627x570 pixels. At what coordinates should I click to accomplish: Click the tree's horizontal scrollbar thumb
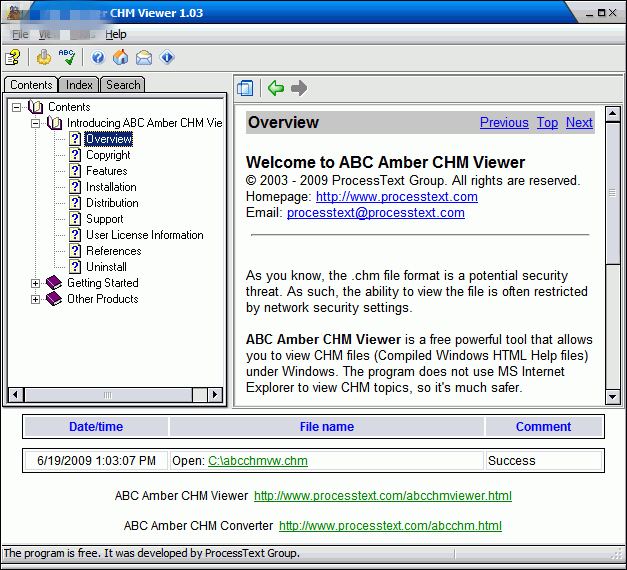click(x=108, y=395)
